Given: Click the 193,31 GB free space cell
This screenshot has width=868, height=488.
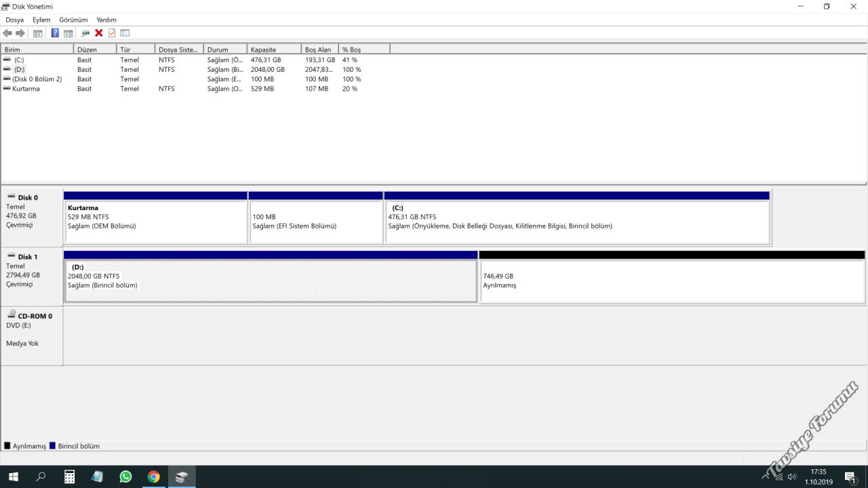Looking at the screenshot, I should click(320, 60).
